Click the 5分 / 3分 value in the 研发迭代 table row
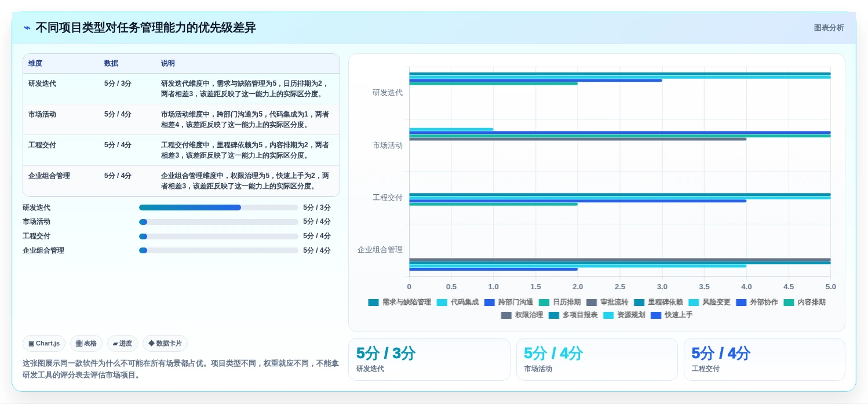This screenshot has width=868, height=404. [118, 83]
